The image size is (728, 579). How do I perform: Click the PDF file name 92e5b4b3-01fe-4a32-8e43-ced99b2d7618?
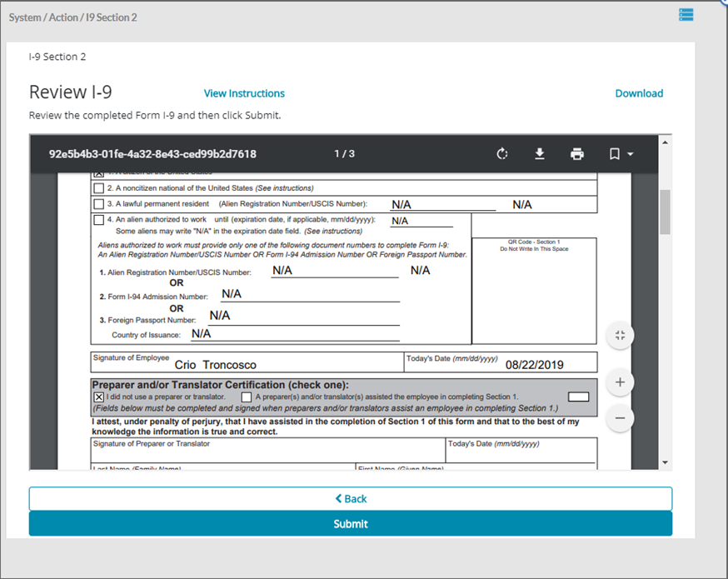point(152,154)
